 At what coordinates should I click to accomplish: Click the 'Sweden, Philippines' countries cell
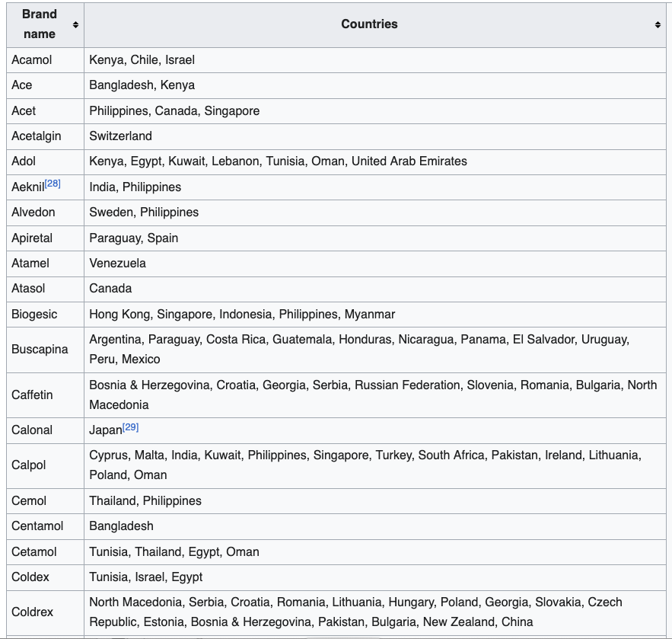[375, 212]
